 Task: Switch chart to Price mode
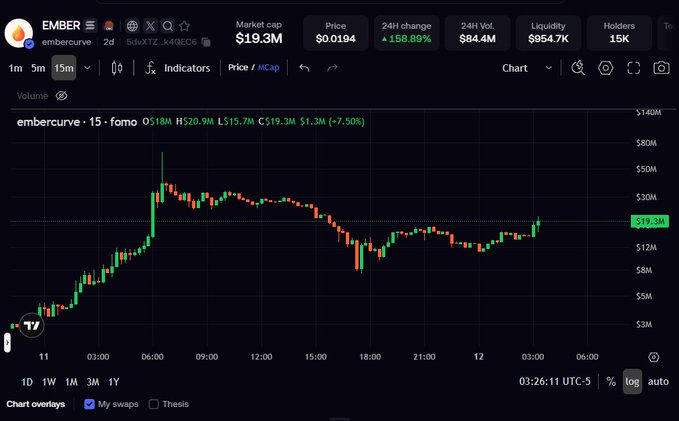[238, 68]
